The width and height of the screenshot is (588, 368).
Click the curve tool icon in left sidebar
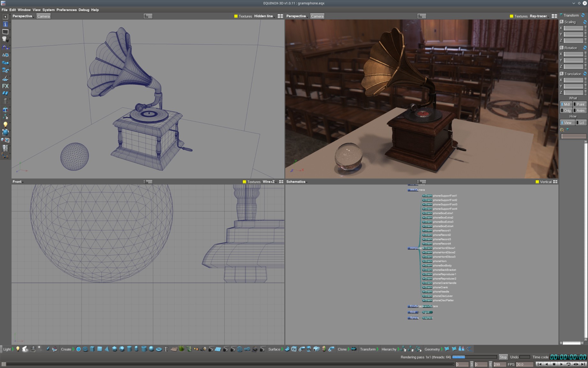[5, 47]
